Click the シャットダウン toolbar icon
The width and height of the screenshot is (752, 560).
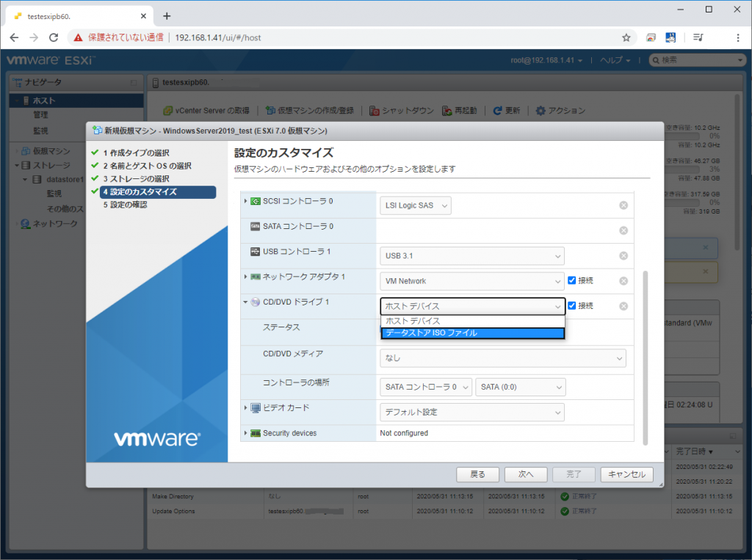[374, 111]
